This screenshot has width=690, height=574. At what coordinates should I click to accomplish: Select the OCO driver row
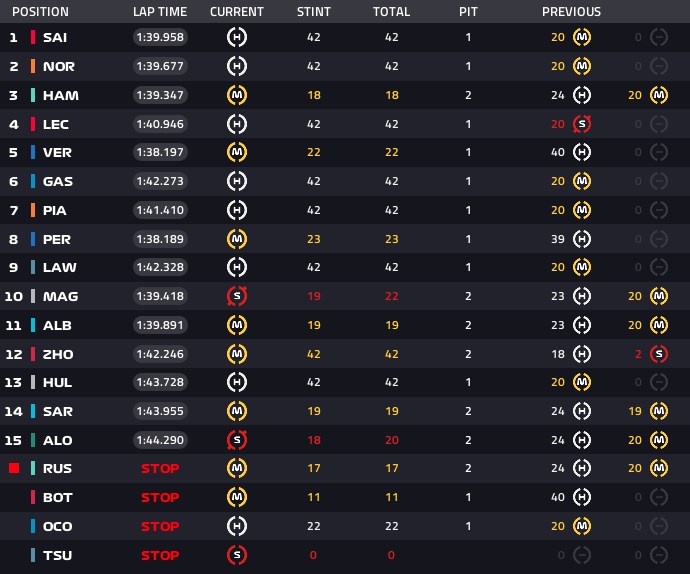point(345,526)
